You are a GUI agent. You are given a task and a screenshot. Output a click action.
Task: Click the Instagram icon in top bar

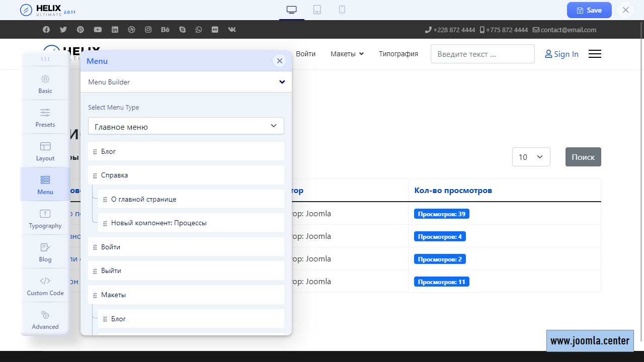[x=148, y=30]
